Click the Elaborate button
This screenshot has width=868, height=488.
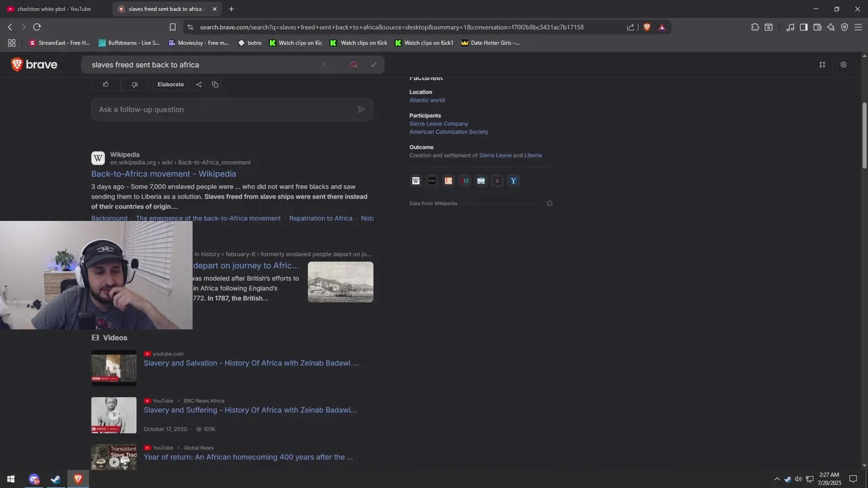coord(170,84)
